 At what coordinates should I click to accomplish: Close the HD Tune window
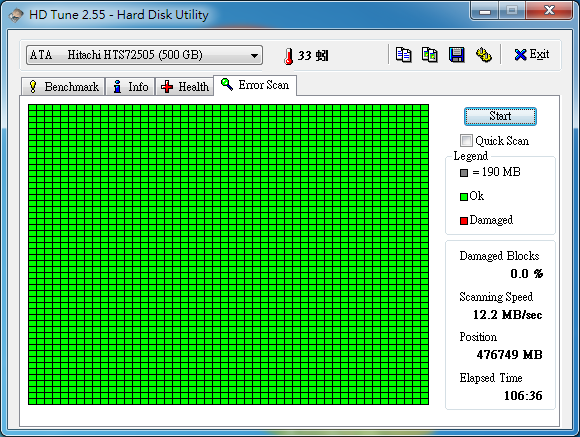pyautogui.click(x=549, y=11)
